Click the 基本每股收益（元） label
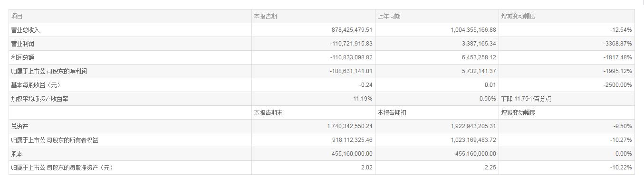The height and width of the screenshot is (177, 644). tap(36, 85)
